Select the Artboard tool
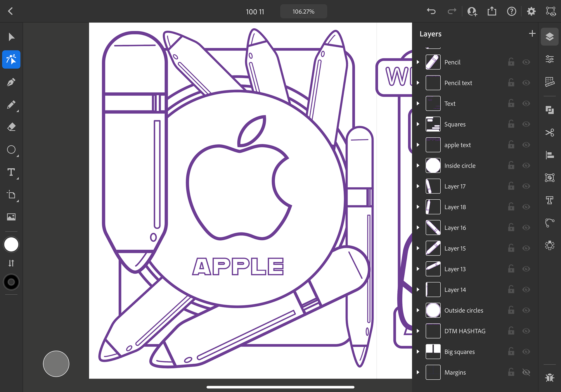This screenshot has width=561, height=392. click(x=11, y=195)
